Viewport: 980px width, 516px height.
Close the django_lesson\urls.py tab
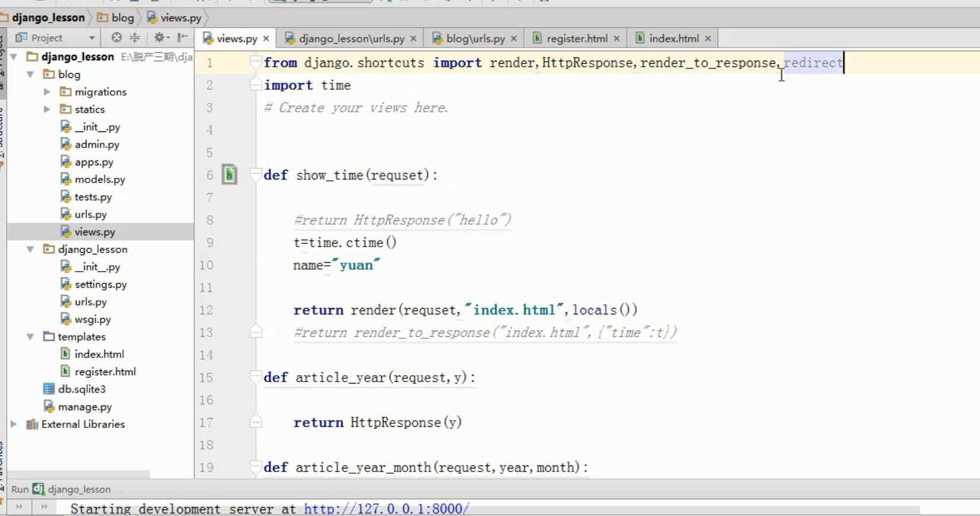tap(413, 39)
